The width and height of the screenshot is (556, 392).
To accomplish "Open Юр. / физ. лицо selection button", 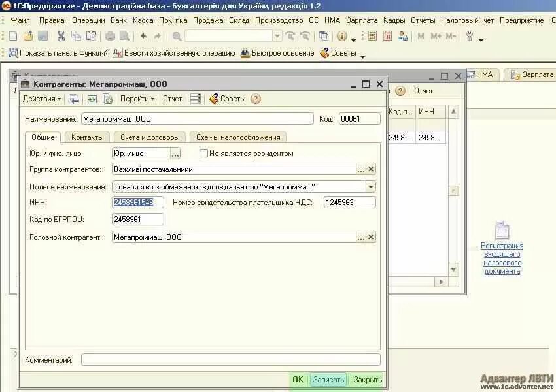I will (x=175, y=154).
